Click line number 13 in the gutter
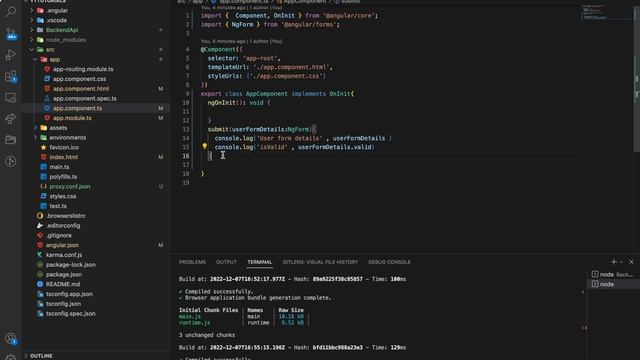This screenshot has width=640, height=360. (x=186, y=129)
